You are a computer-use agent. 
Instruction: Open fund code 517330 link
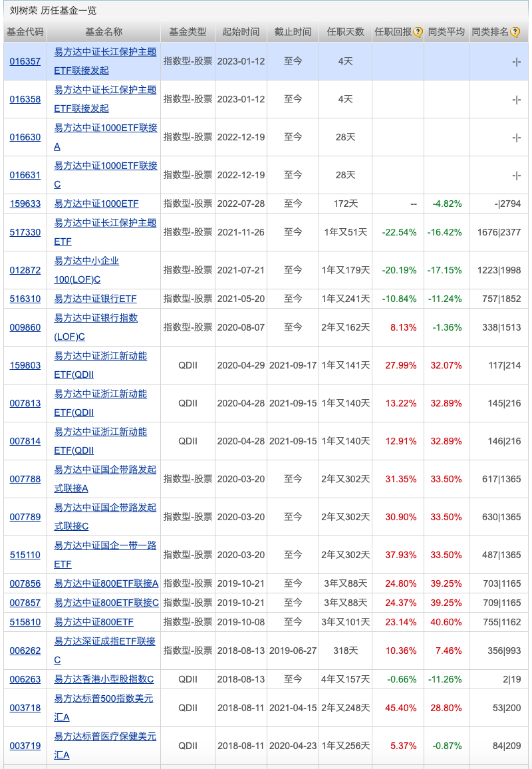pos(25,232)
